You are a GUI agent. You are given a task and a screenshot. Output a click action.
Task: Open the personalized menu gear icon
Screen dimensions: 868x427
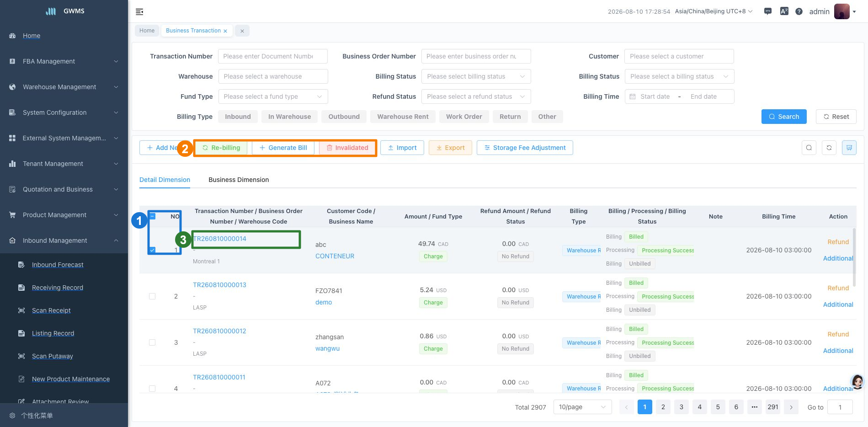coord(12,416)
